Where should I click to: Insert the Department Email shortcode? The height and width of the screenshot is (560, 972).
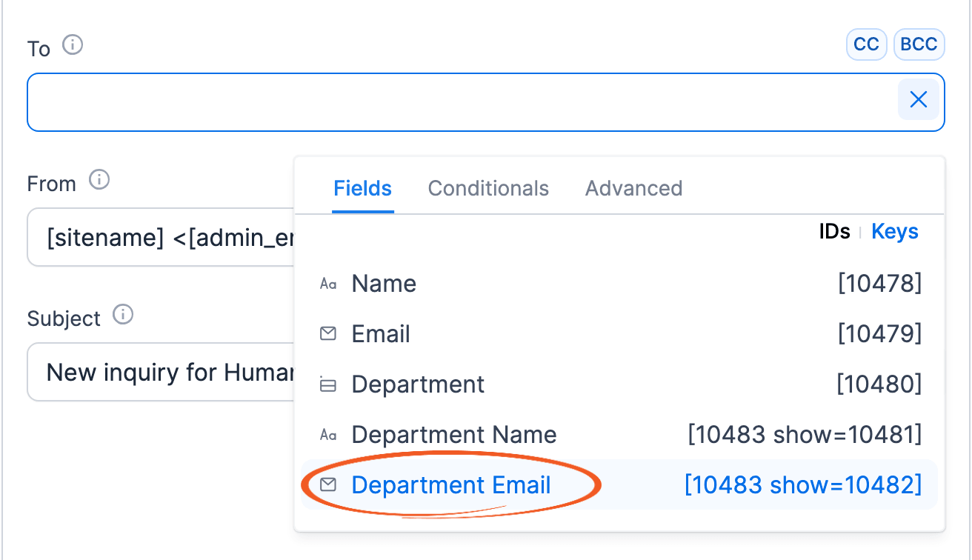point(619,485)
